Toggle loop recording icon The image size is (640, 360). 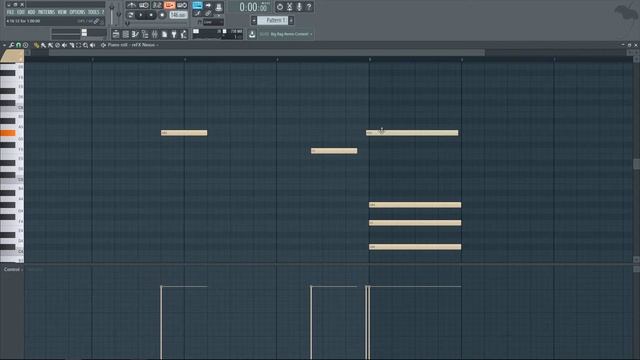pyautogui.click(x=182, y=5)
